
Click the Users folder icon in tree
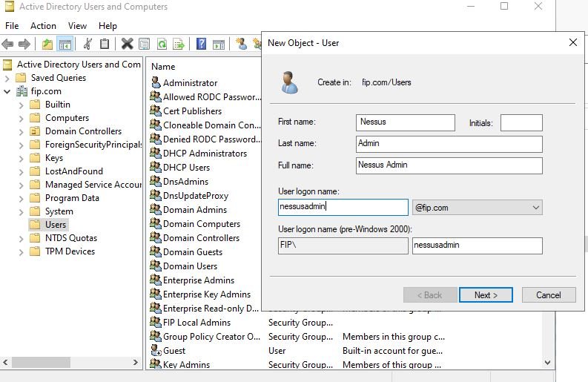pos(35,225)
